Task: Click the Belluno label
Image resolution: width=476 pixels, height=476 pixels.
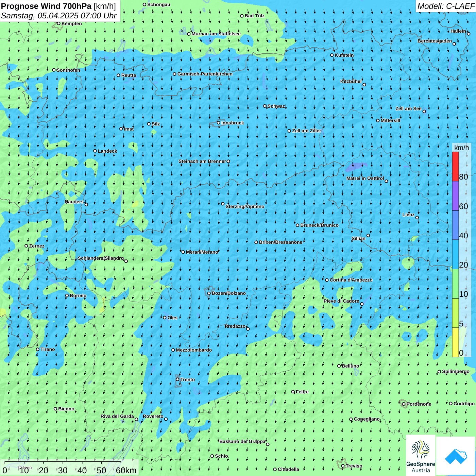Action: (x=350, y=366)
